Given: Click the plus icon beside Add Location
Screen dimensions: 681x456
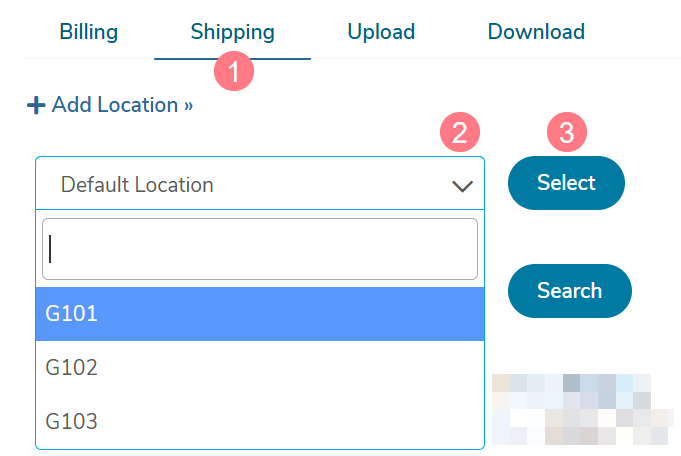Looking at the screenshot, I should tap(36, 106).
